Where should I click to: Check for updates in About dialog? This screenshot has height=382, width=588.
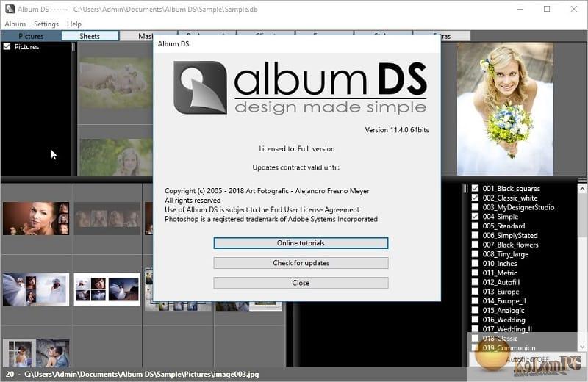[301, 263]
